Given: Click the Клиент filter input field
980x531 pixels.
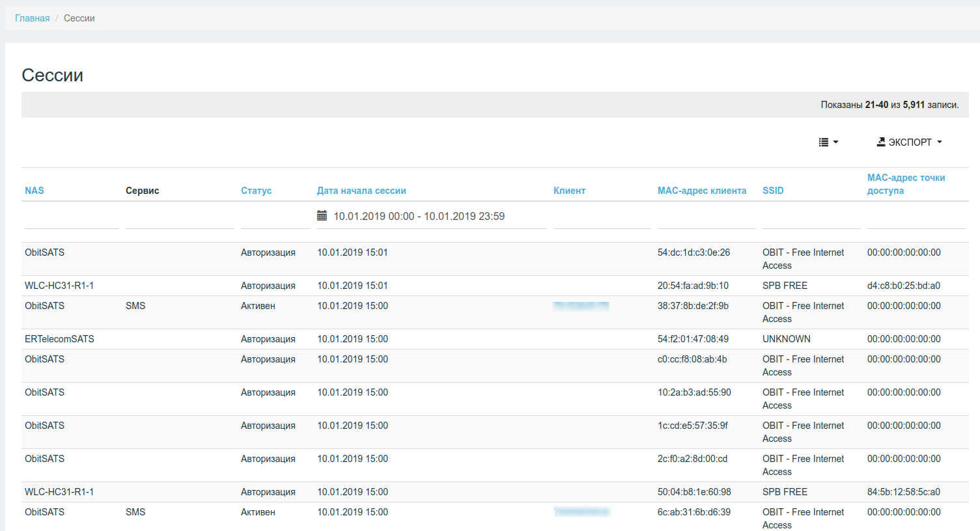Looking at the screenshot, I should (x=602, y=218).
